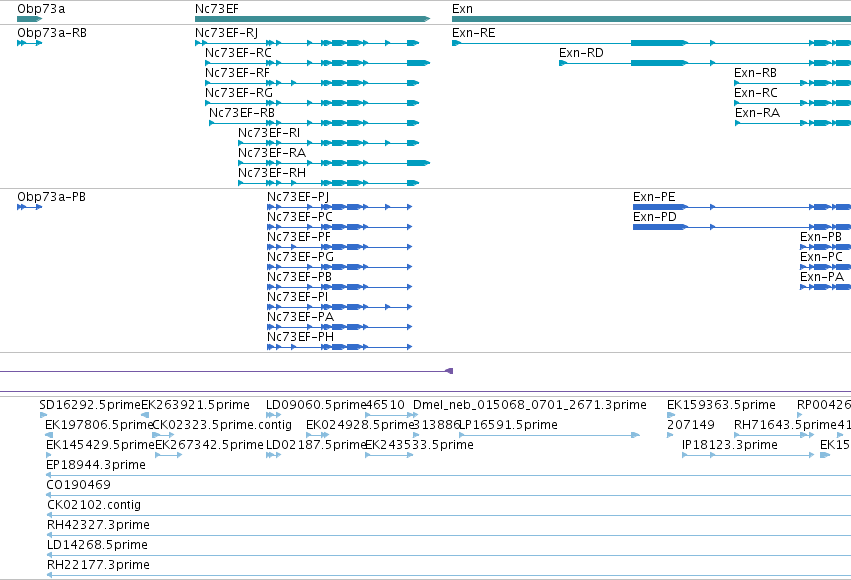The image size is (851, 580).
Task: Click the Nc73EF-RJ transcript label
Action: (226, 33)
